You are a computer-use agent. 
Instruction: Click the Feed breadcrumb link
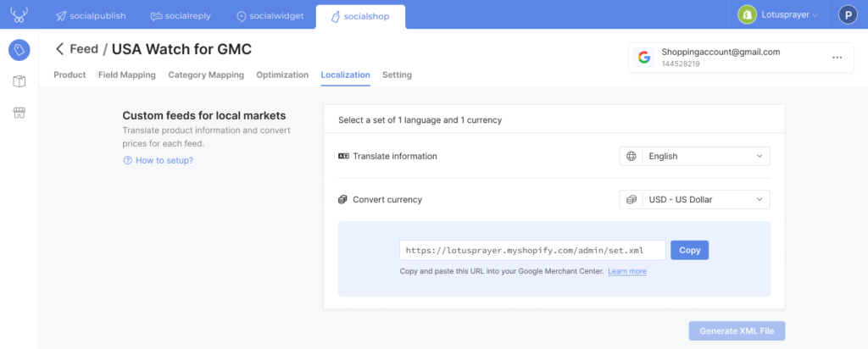click(x=84, y=49)
